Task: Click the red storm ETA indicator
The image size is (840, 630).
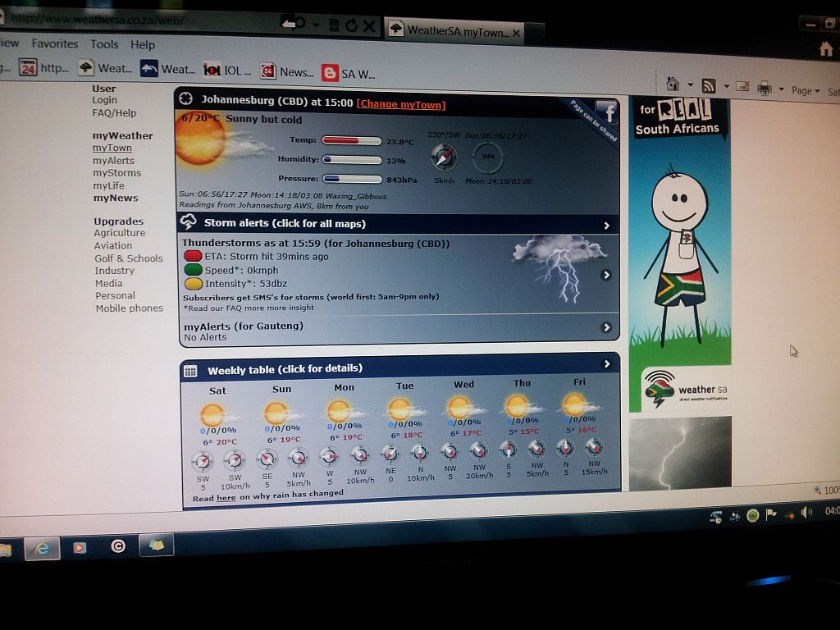Action: point(193,256)
